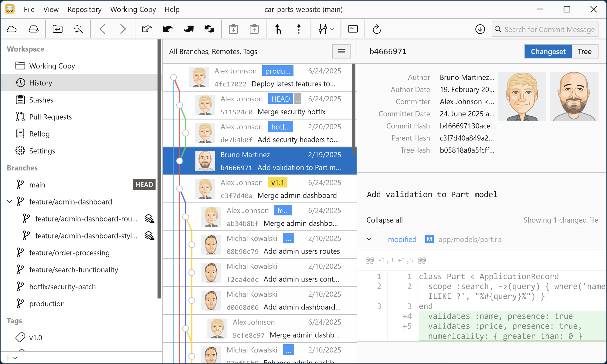Screen dimensions: 607x364
Task: Click the Stash changes toolbar icon
Action: pyautogui.click(x=233, y=29)
